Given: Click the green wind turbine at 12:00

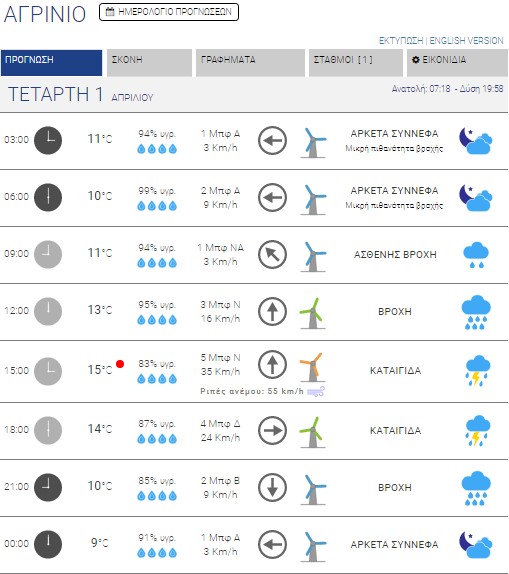Looking at the screenshot, I should 312,313.
